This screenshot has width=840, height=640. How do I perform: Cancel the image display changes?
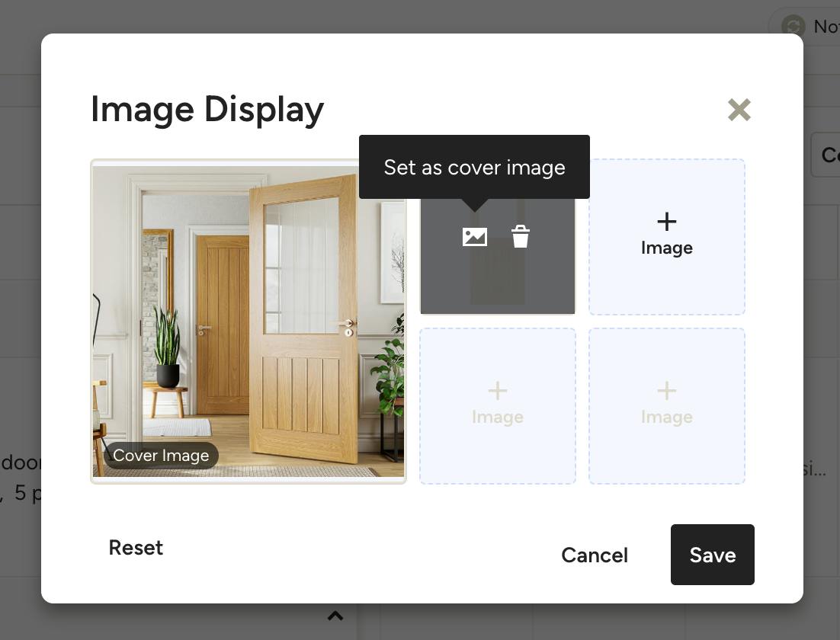click(x=594, y=555)
